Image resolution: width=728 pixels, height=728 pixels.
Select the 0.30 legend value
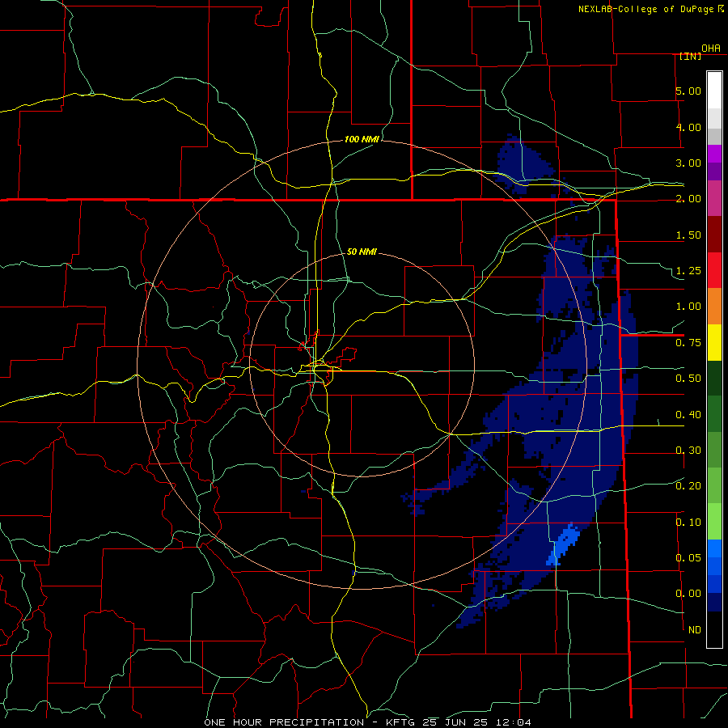point(688,451)
